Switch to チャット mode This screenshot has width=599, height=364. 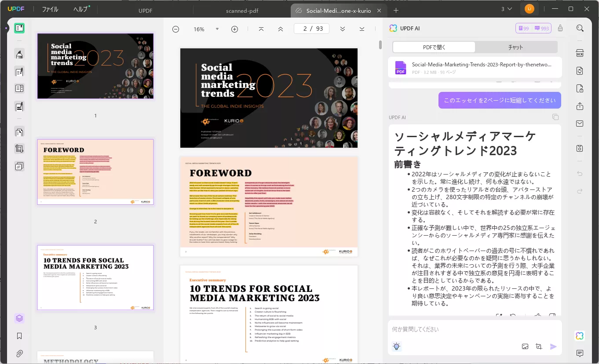[x=515, y=47]
